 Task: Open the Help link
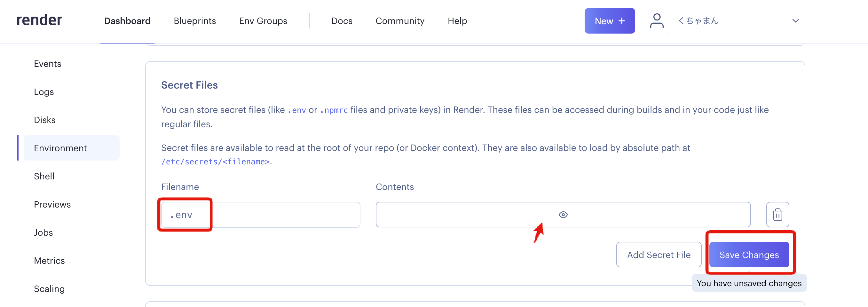[x=457, y=21]
